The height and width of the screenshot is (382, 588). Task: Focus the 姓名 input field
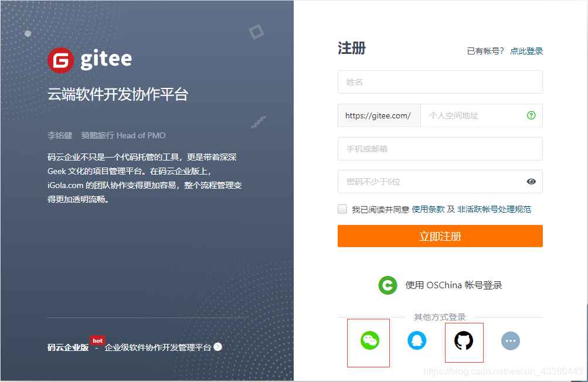pyautogui.click(x=440, y=82)
